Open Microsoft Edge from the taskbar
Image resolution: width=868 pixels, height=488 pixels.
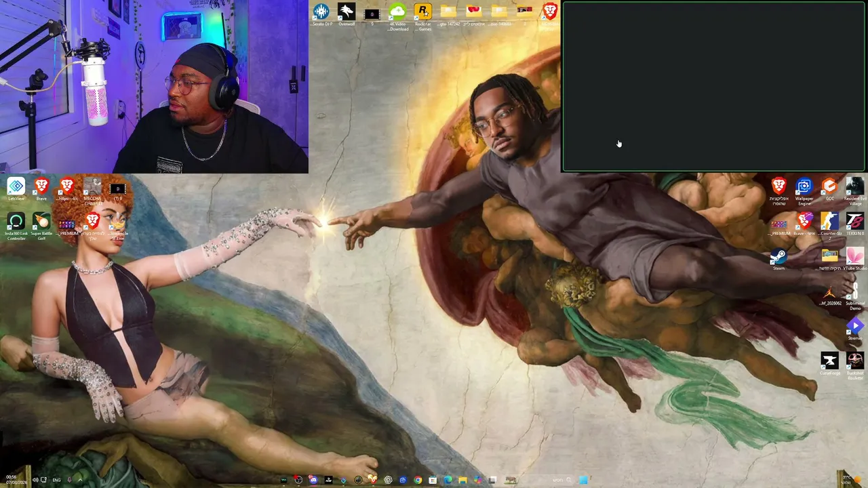pyautogui.click(x=448, y=480)
